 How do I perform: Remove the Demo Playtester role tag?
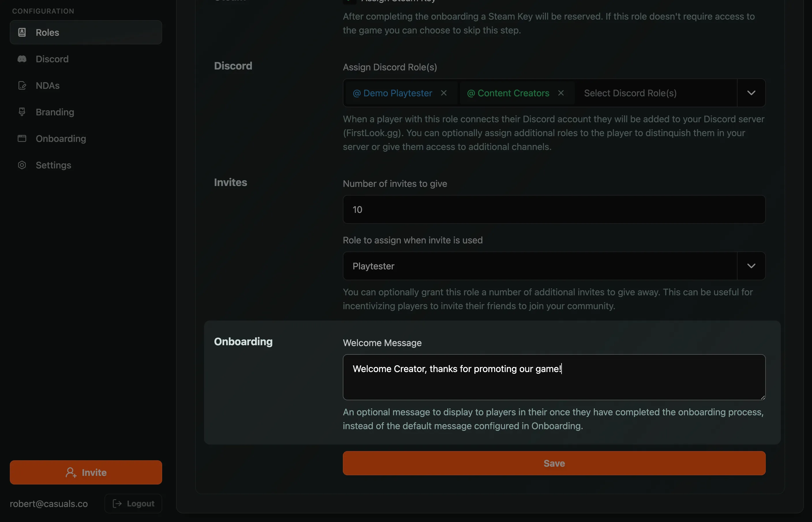point(444,93)
